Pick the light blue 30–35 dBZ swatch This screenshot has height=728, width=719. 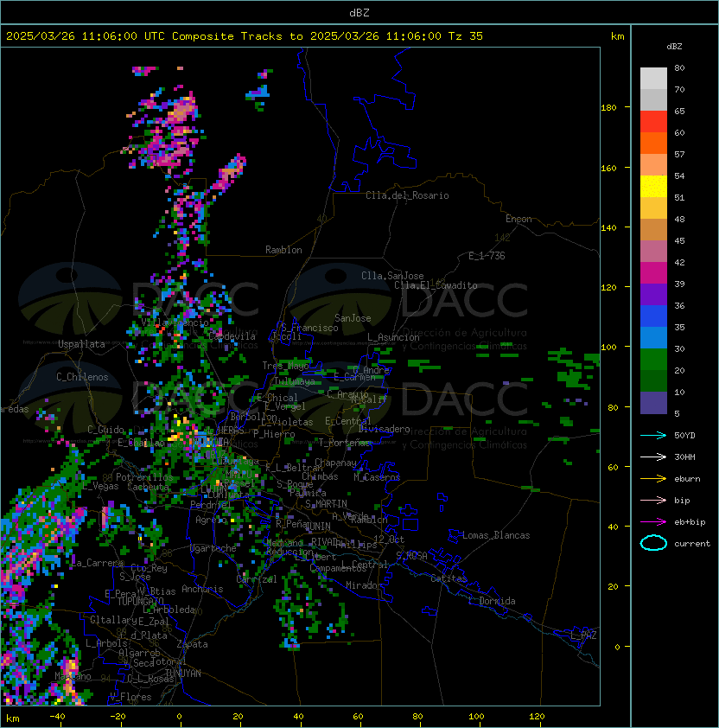tap(653, 337)
